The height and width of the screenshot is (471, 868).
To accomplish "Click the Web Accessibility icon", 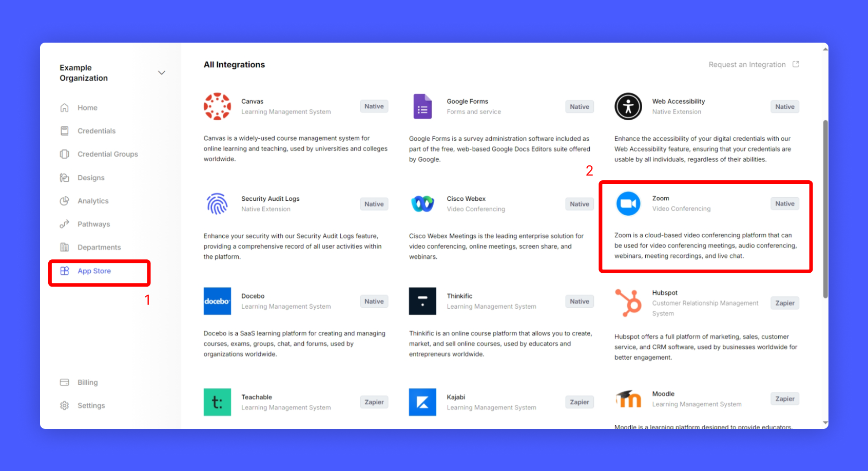I will coord(628,106).
